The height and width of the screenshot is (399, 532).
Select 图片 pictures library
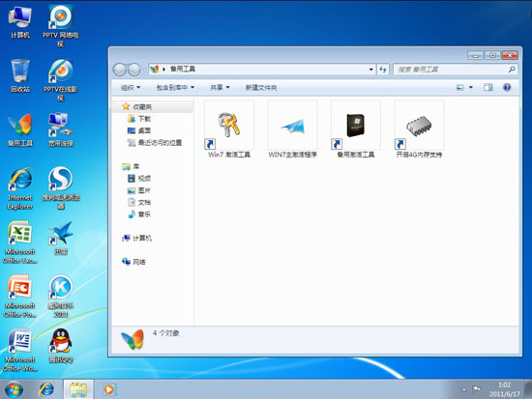click(x=140, y=190)
